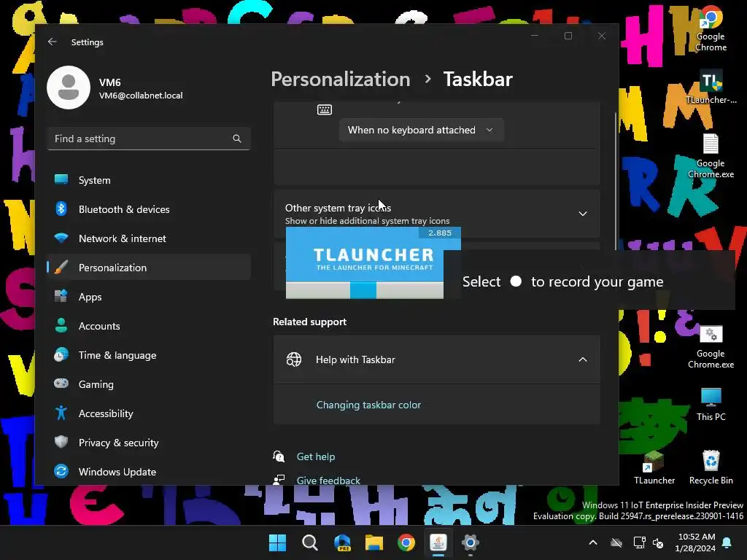
Task: Click the touch keyboard icon in settings
Action: coord(325,110)
